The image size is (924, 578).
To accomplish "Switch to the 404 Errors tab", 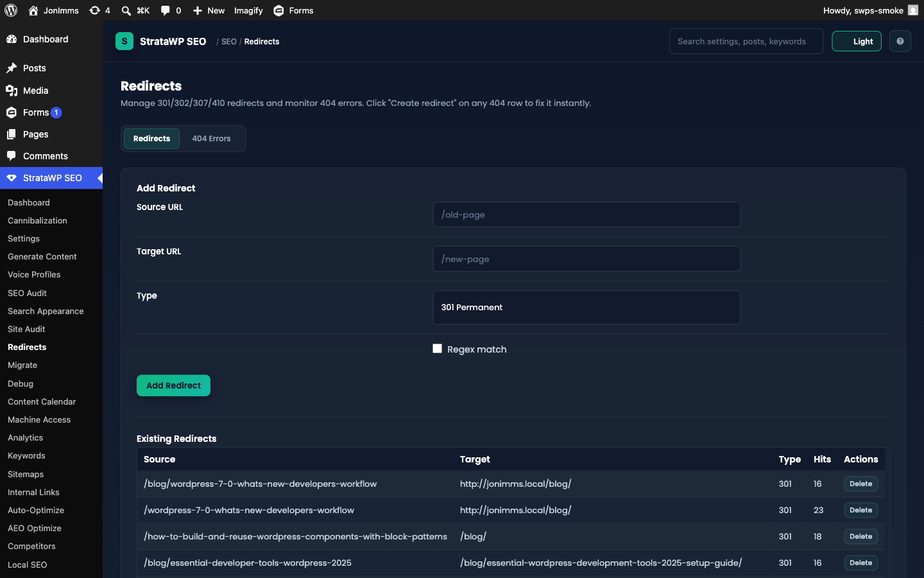I will coord(211,139).
